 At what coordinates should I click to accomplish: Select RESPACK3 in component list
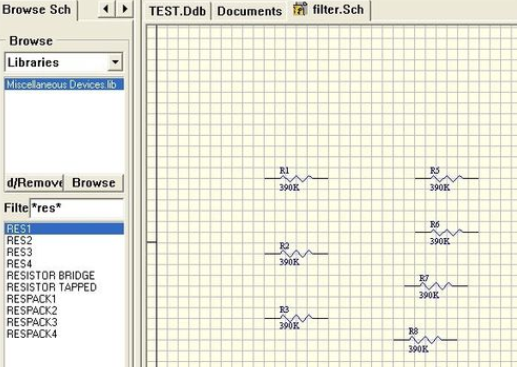(x=64, y=322)
